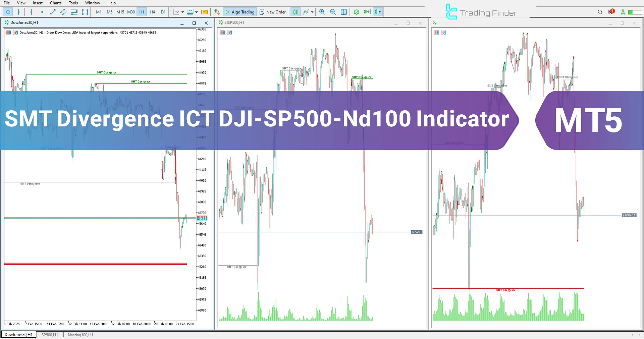Click Nasdaq chart trading panel icon
The image size is (644, 339).
coord(443,33)
